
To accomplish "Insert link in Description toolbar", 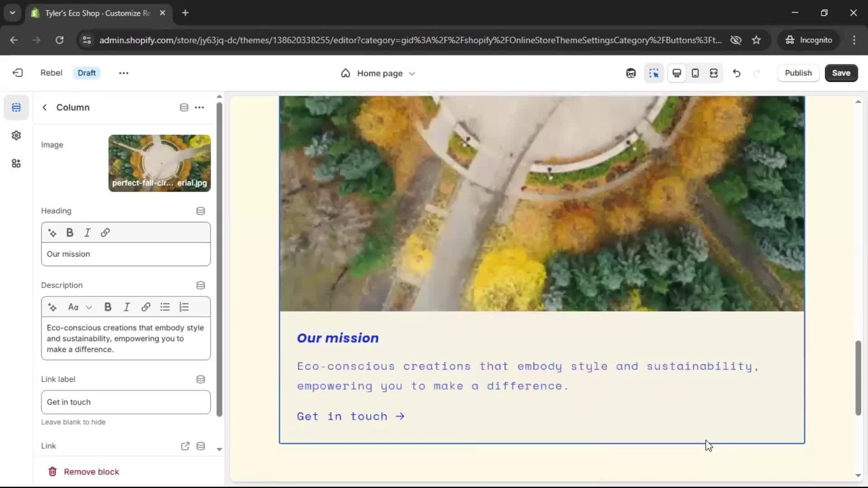I will (x=146, y=307).
